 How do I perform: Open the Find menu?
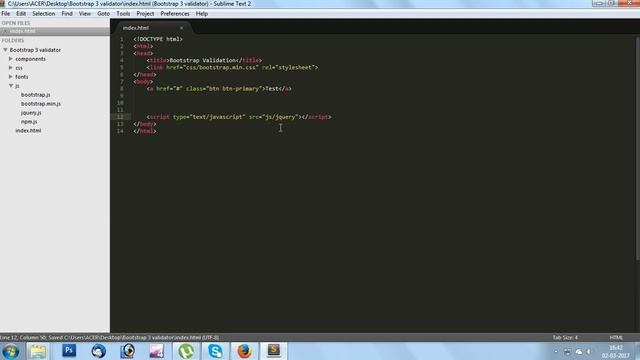pos(67,13)
